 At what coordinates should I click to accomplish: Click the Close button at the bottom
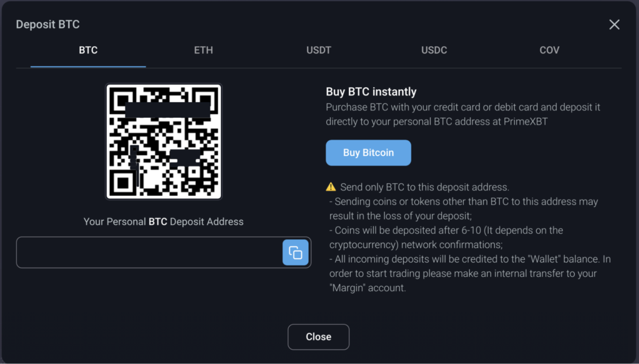pos(318,337)
